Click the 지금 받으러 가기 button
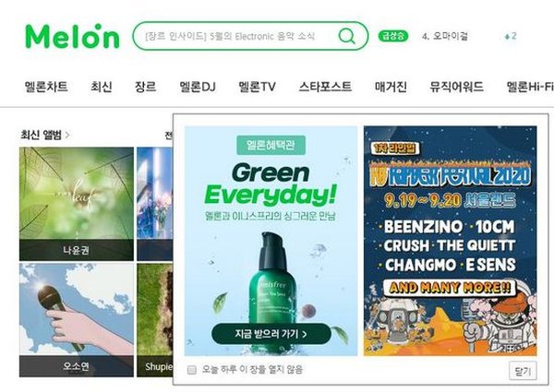554x392 pixels. coord(271,334)
